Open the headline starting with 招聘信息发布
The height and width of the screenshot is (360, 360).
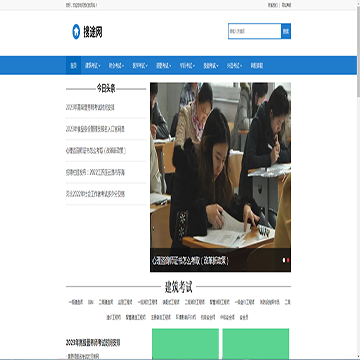pyautogui.click(x=95, y=172)
